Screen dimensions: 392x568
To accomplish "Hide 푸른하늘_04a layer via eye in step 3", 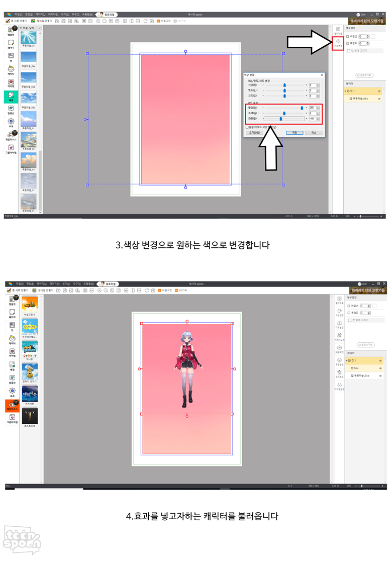I will [379, 99].
